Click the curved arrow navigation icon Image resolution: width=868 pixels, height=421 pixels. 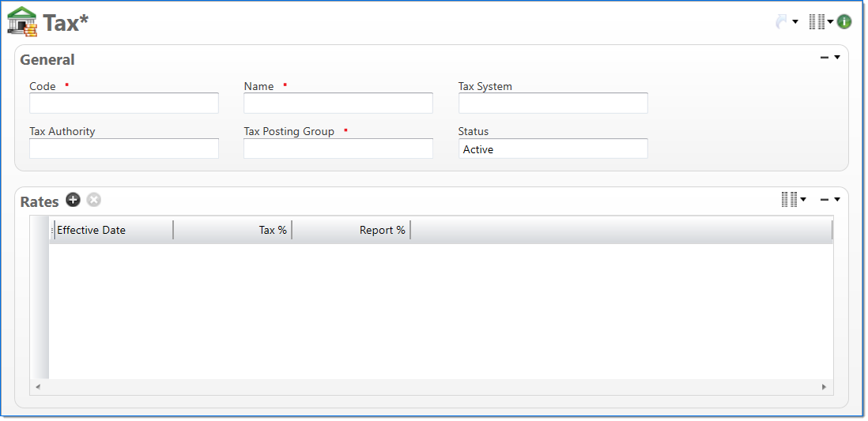(781, 22)
